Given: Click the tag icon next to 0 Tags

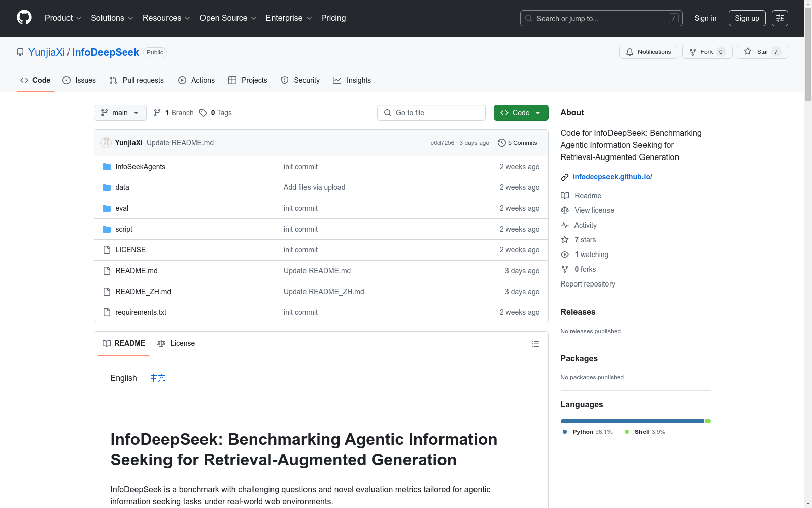Looking at the screenshot, I should 203,113.
